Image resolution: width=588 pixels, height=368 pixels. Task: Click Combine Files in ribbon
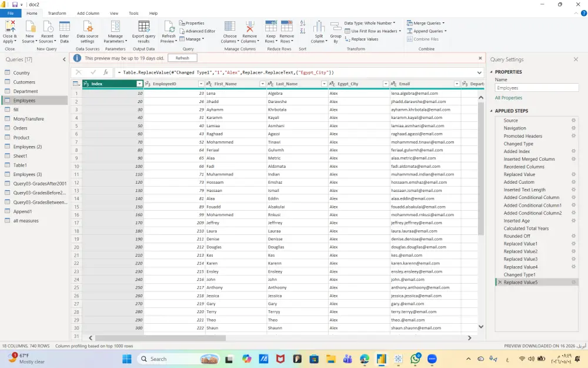(x=423, y=39)
